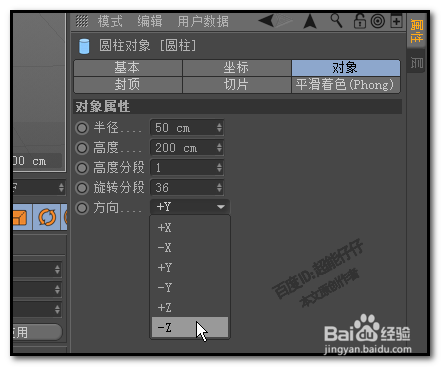Toggle the lock element icon
441x367 pixels.
tap(359, 21)
